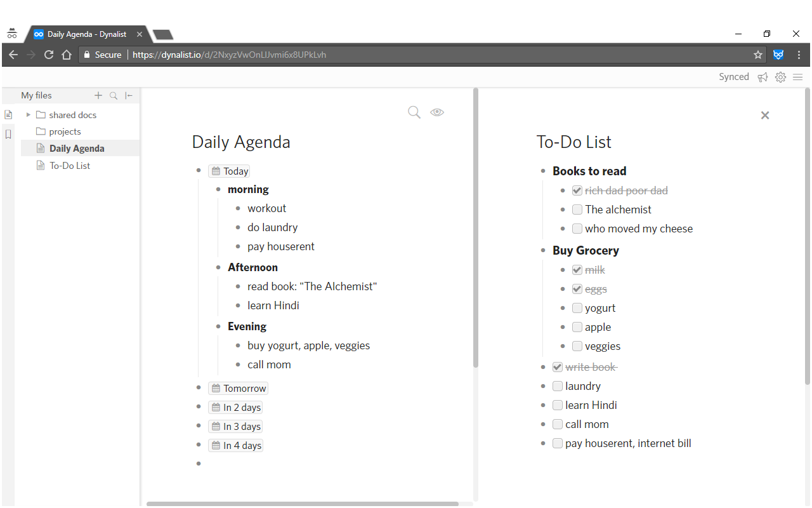Go to the browser home icon
The image size is (812, 508).
pos(67,55)
